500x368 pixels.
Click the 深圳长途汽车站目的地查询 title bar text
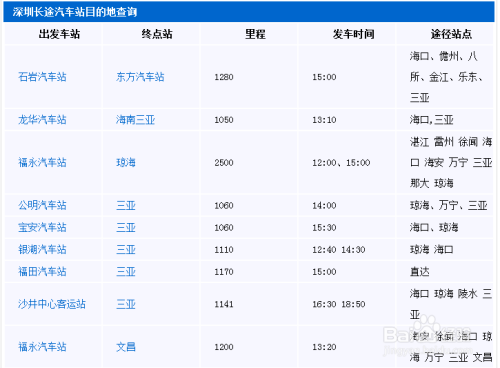pos(75,12)
